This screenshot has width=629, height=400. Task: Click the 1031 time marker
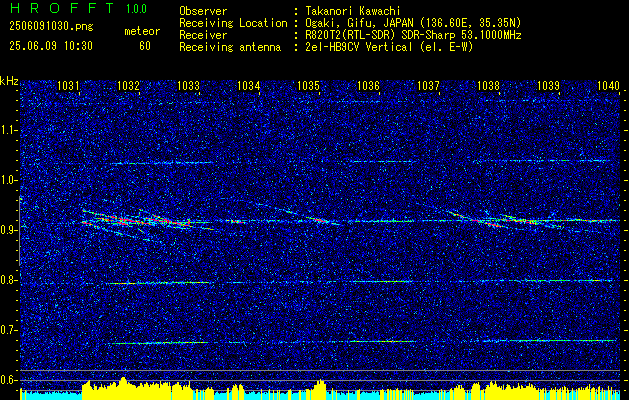(69, 85)
